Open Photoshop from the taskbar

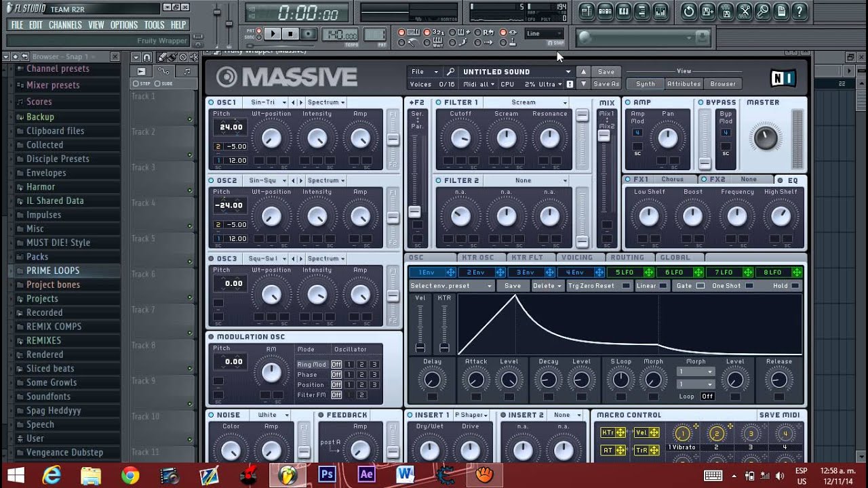(x=327, y=474)
